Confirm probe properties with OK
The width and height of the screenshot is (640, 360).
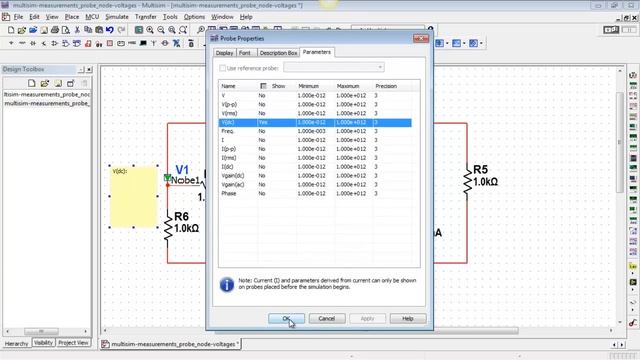[286, 318]
